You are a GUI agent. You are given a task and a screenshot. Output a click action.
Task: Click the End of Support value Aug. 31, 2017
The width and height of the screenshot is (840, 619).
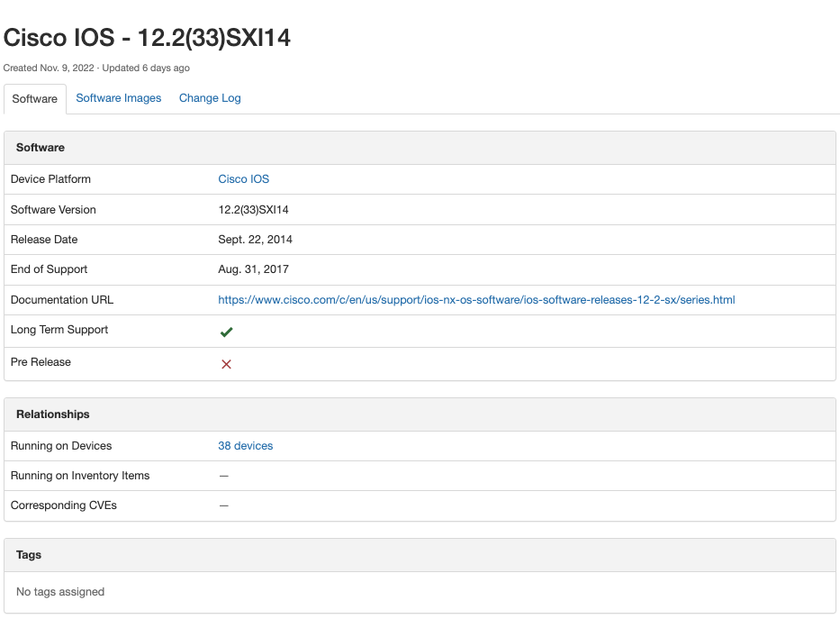253,269
